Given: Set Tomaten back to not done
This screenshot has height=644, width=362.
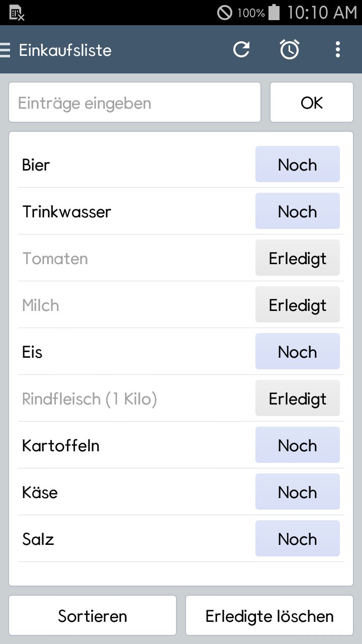Looking at the screenshot, I should tap(297, 258).
